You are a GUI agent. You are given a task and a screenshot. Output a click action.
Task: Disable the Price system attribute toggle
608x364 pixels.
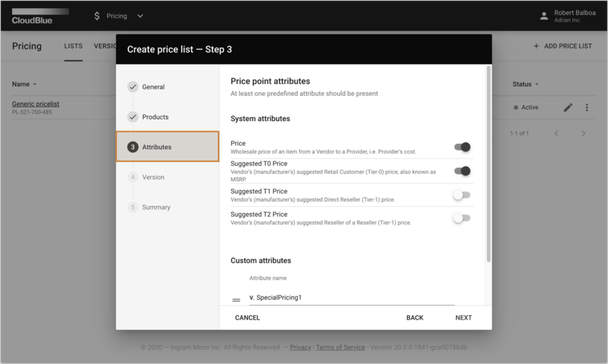tap(463, 147)
